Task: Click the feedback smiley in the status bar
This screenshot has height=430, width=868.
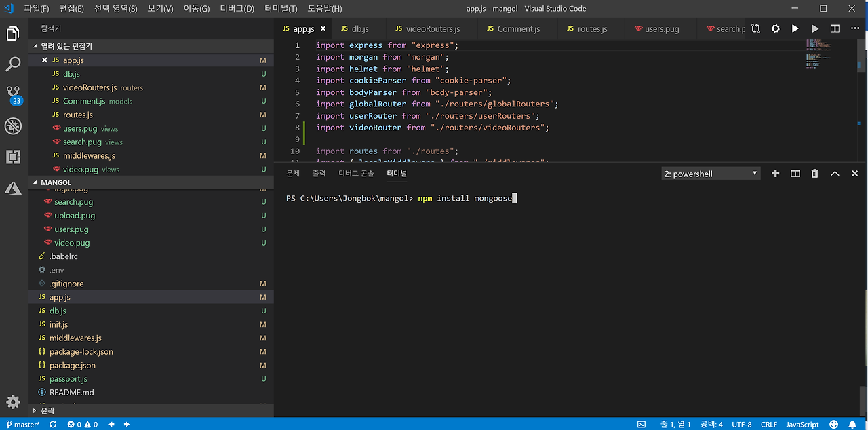Action: point(833,424)
